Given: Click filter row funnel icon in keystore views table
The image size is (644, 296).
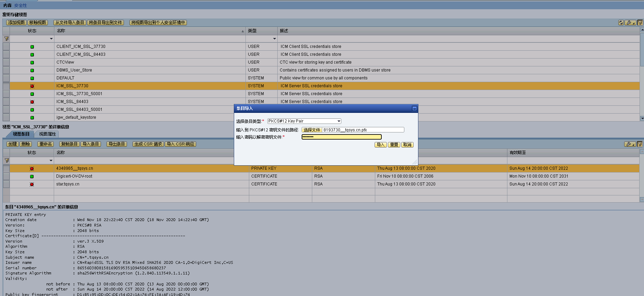Looking at the screenshot, I should (7, 39).
